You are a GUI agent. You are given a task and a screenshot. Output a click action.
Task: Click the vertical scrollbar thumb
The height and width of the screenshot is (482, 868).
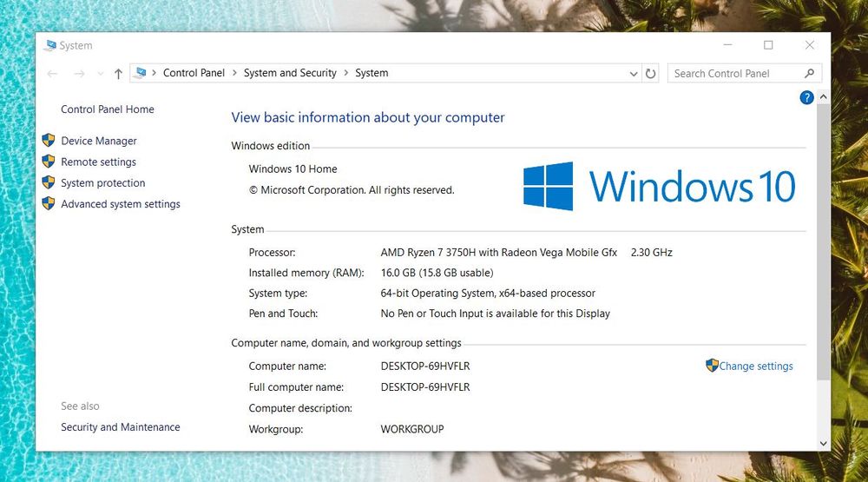[823, 241]
